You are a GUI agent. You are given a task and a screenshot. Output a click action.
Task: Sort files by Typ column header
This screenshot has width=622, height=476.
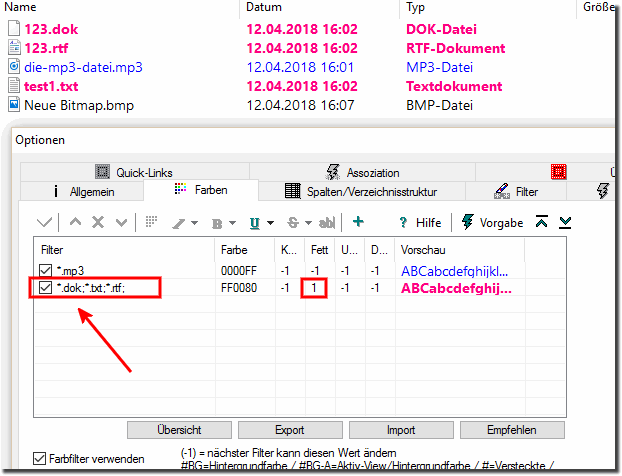pos(415,7)
